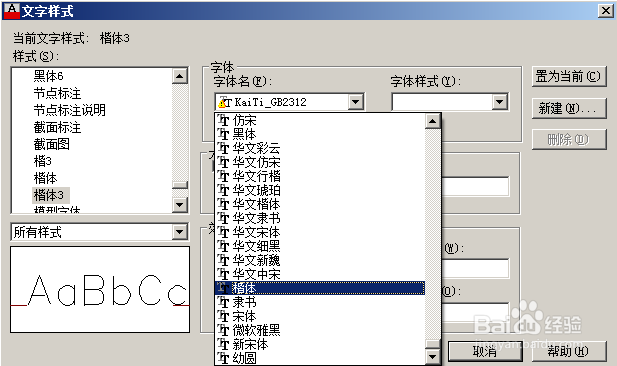Click warning font icon beside KaiTi_GB2312
617x366 pixels.
(x=225, y=102)
